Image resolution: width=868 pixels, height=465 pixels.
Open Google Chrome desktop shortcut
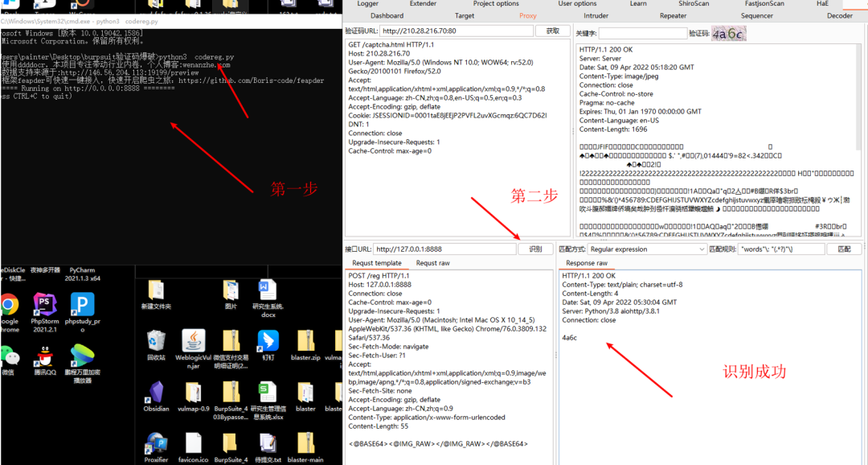[8, 304]
